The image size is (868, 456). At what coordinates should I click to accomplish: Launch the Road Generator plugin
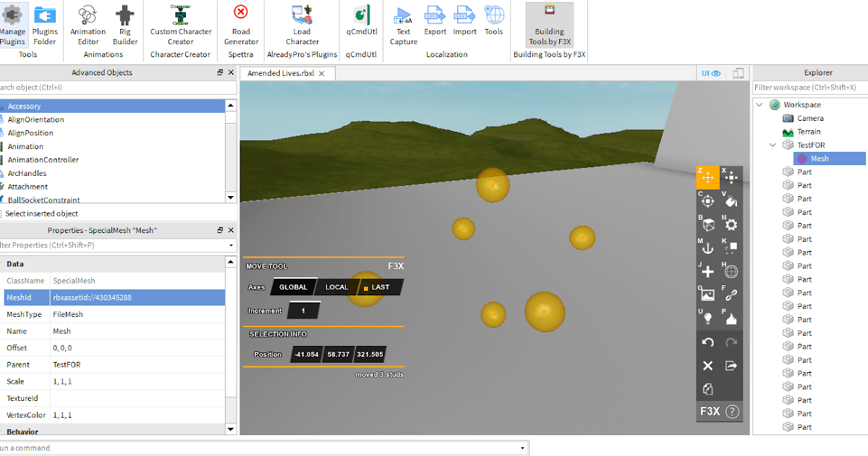[x=241, y=25]
